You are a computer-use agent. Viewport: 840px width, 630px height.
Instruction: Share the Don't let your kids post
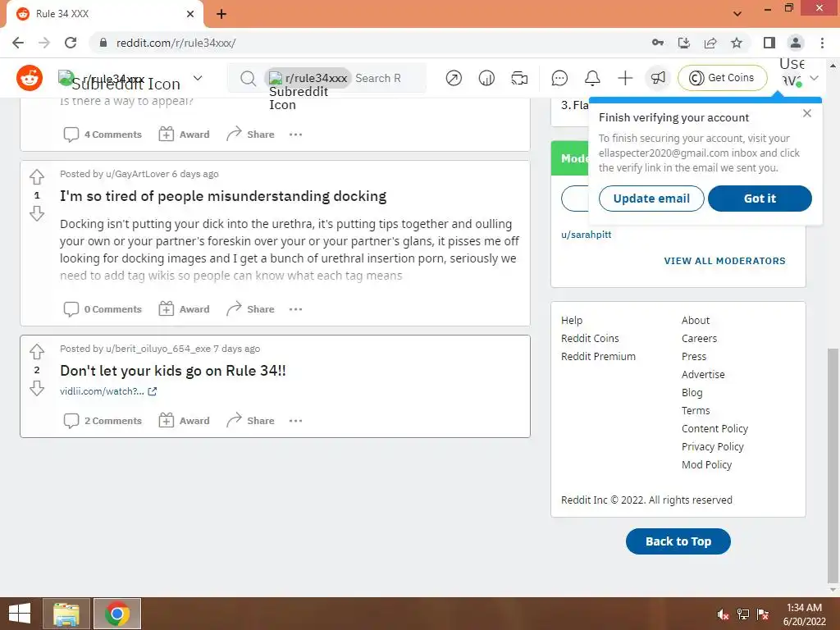[250, 421]
